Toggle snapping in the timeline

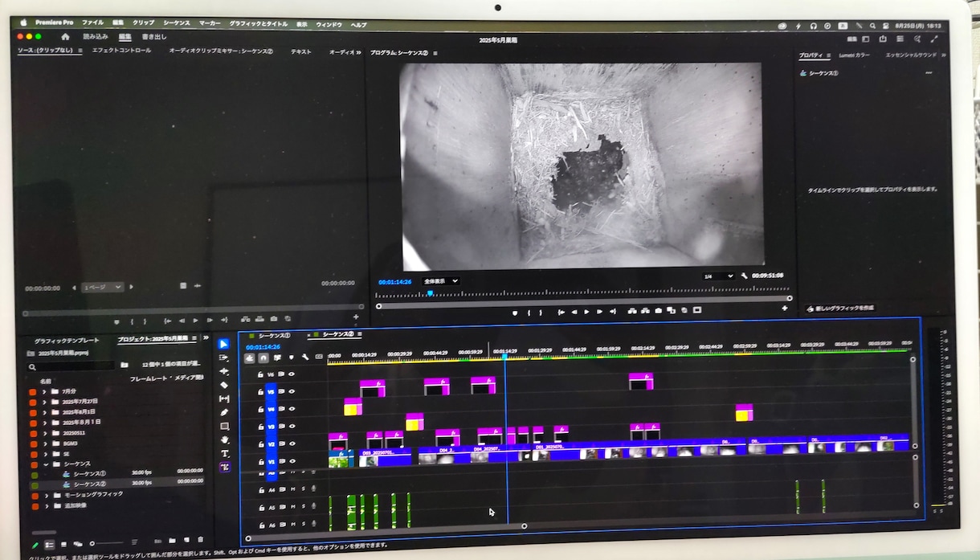pyautogui.click(x=263, y=358)
